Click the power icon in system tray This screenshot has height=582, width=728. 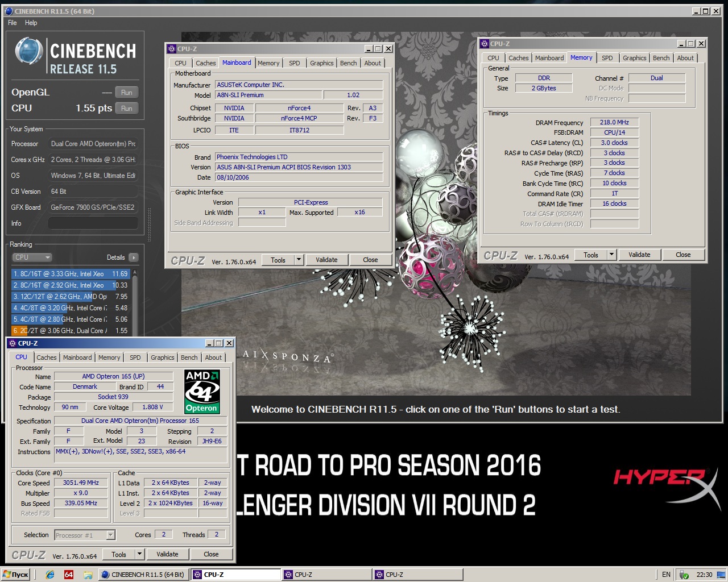(x=684, y=575)
